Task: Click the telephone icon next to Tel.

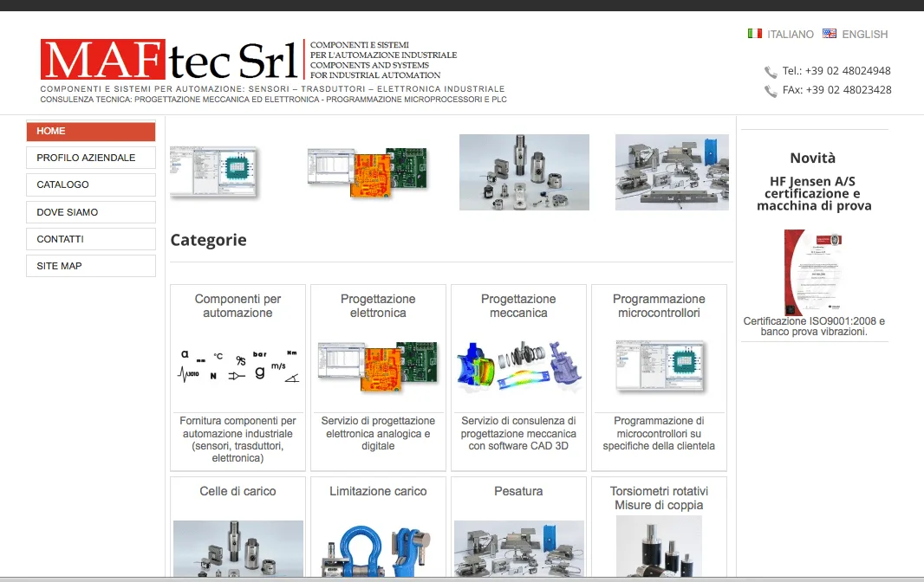Action: click(771, 72)
